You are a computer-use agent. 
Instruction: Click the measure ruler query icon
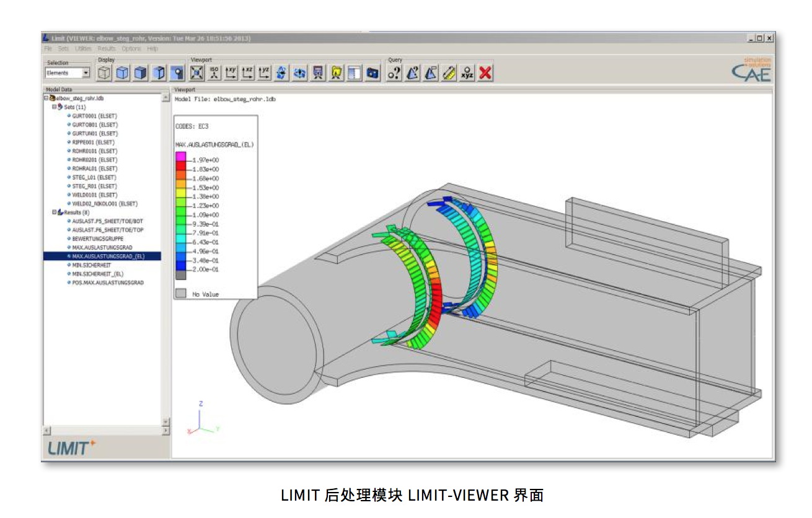[449, 73]
